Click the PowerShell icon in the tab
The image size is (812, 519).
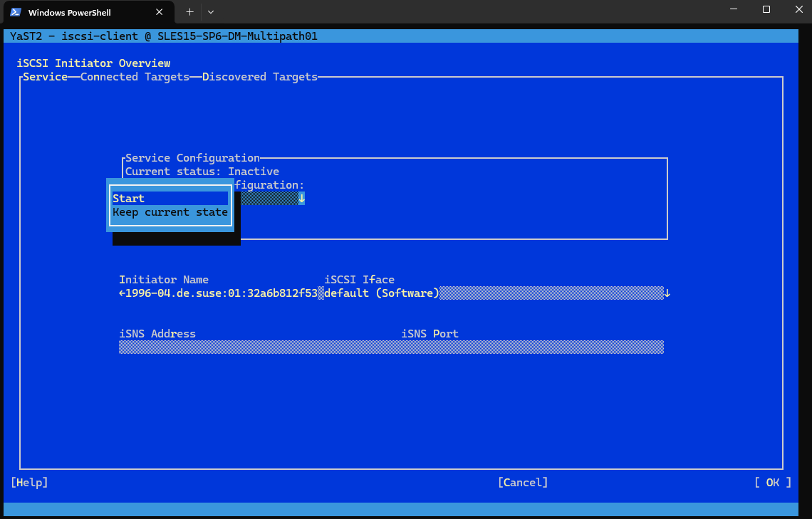coord(16,12)
